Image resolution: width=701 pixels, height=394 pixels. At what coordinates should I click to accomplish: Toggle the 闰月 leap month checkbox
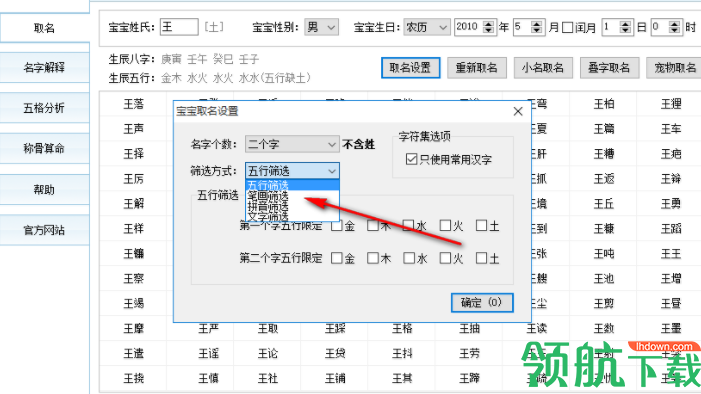tap(567, 28)
